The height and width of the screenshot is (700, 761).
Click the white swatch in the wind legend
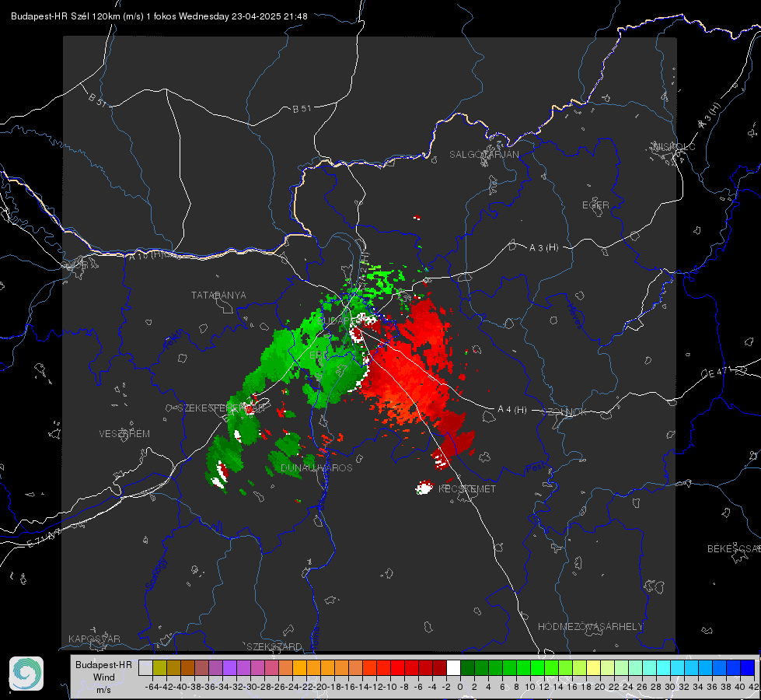click(x=453, y=667)
